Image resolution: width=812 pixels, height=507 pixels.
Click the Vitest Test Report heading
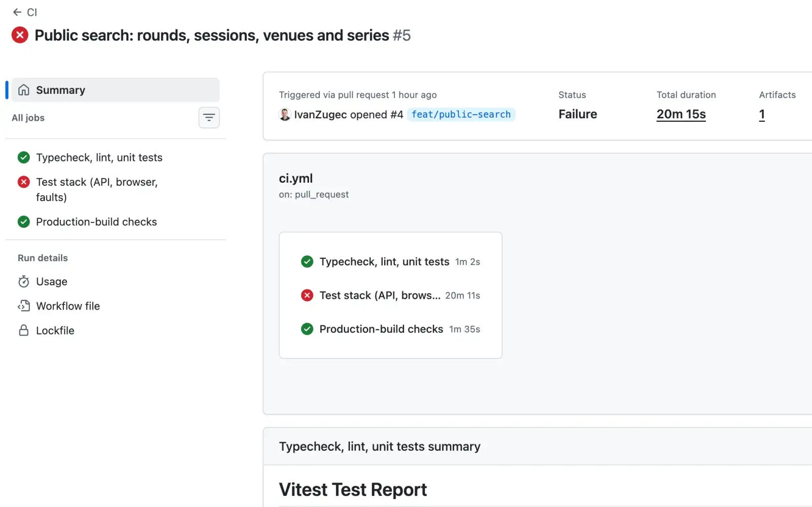point(353,490)
